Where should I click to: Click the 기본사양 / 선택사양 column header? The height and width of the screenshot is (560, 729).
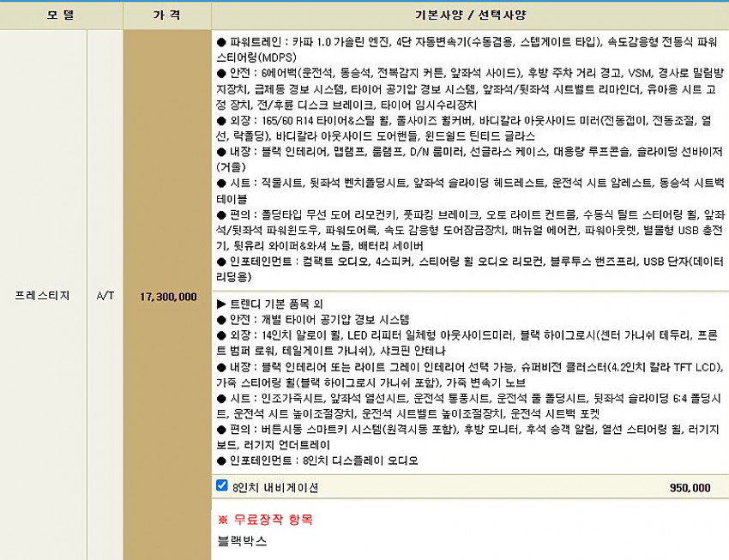(x=469, y=15)
